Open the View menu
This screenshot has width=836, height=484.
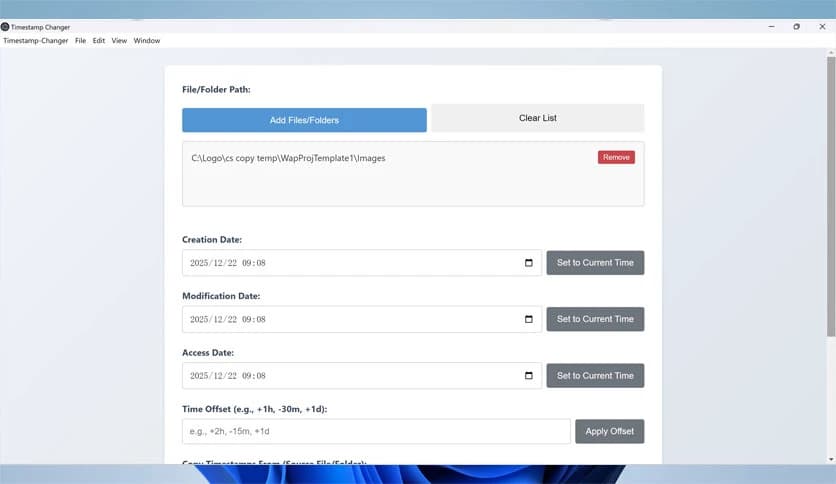pyautogui.click(x=119, y=41)
